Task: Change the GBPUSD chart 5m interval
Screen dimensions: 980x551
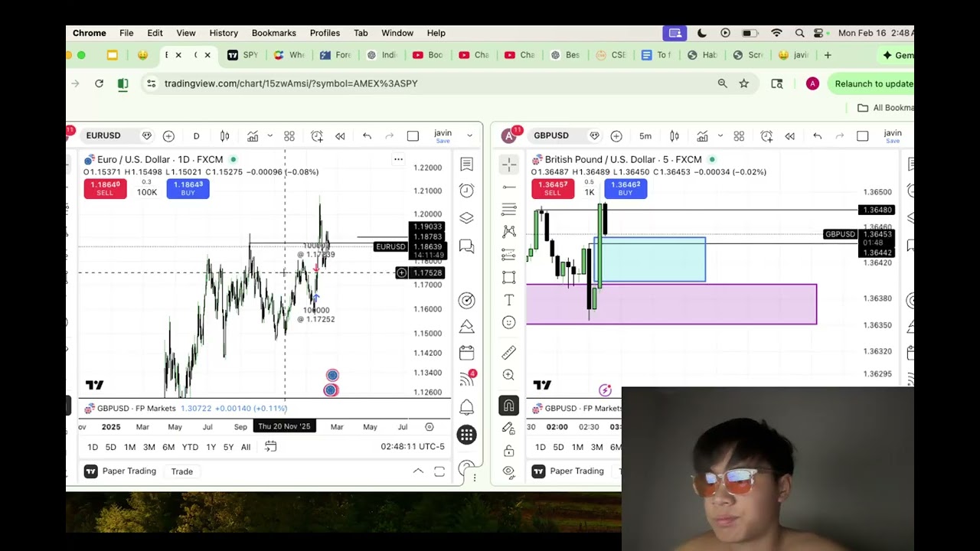Action: click(x=645, y=136)
